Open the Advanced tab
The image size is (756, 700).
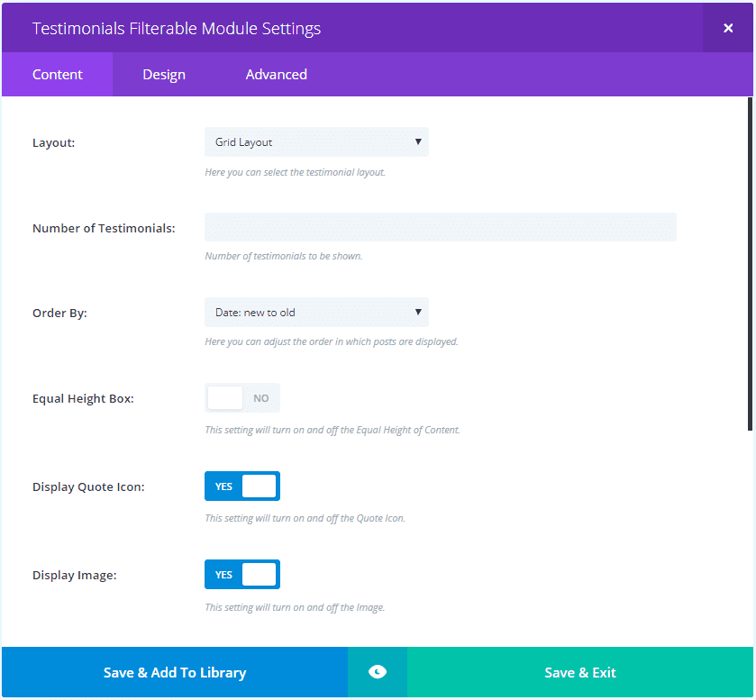pyautogui.click(x=277, y=75)
